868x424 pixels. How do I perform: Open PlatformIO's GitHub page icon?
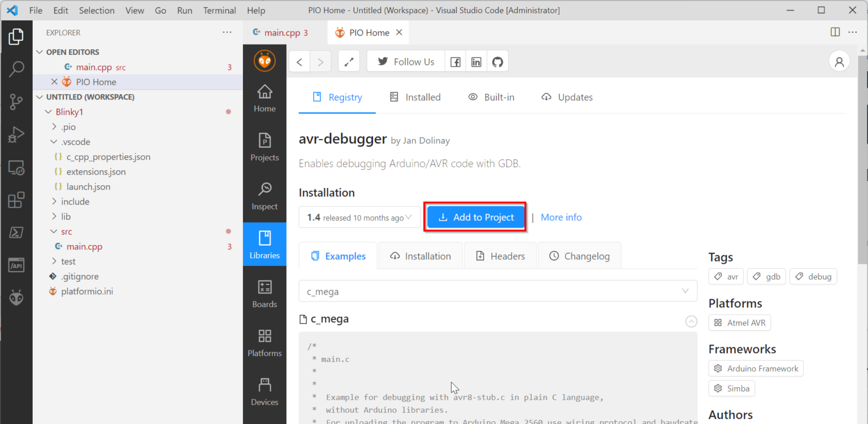pos(497,61)
